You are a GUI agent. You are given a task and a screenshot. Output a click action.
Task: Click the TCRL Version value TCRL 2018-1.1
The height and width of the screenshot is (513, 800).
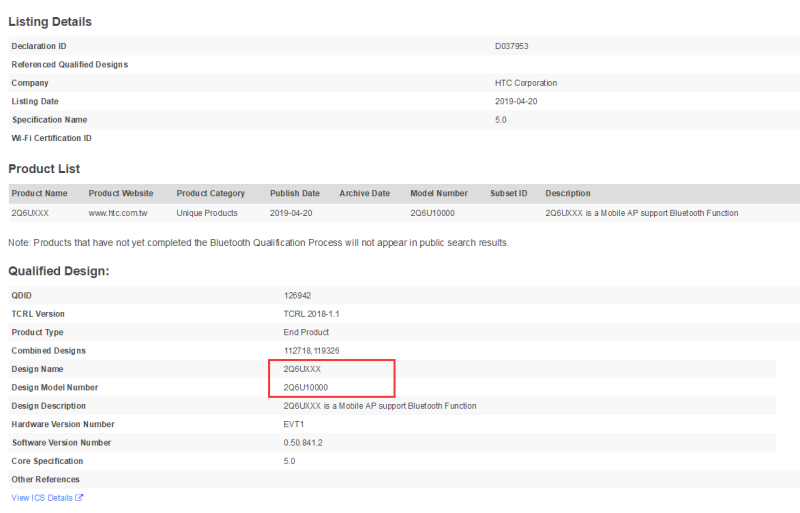(312, 314)
